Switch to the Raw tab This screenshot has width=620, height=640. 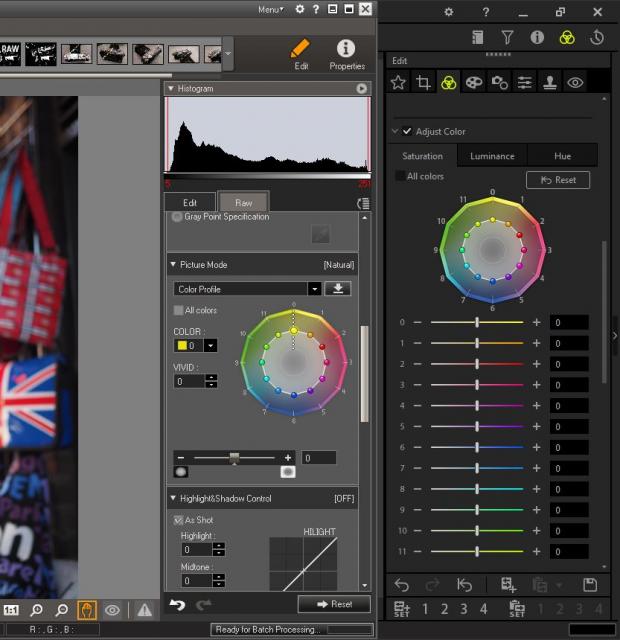[x=243, y=202]
